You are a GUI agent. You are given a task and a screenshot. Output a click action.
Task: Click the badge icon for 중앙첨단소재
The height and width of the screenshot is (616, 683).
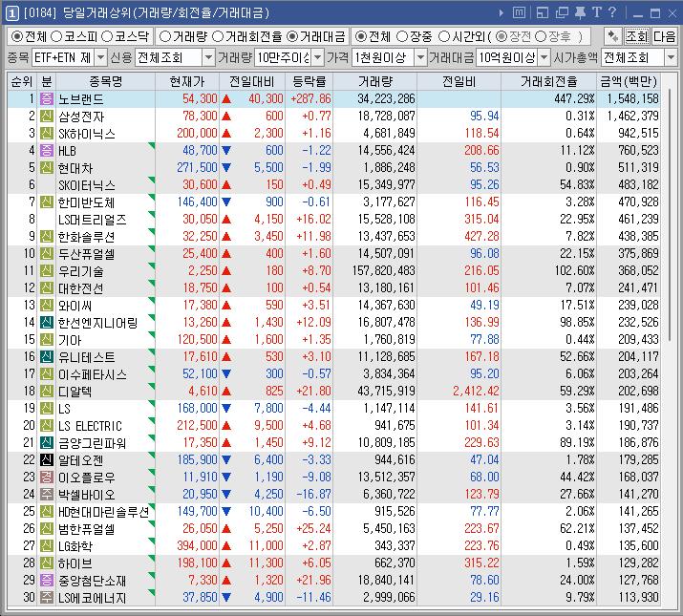(x=47, y=580)
